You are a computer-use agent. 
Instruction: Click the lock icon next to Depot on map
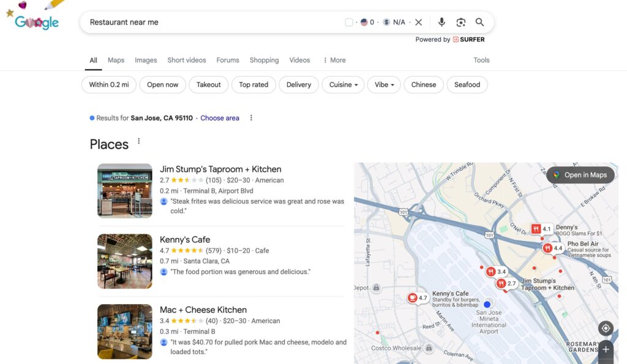click(376, 288)
